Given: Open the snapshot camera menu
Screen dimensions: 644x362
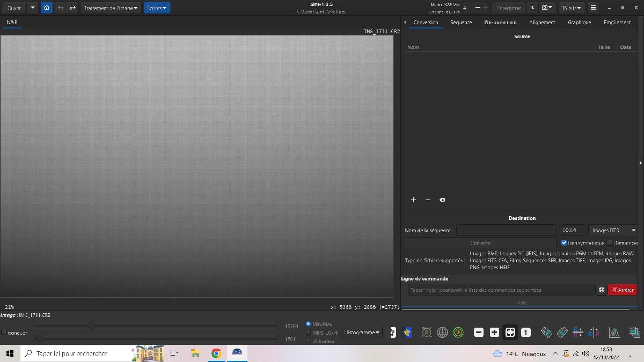Looking at the screenshot, I should pos(547,8).
